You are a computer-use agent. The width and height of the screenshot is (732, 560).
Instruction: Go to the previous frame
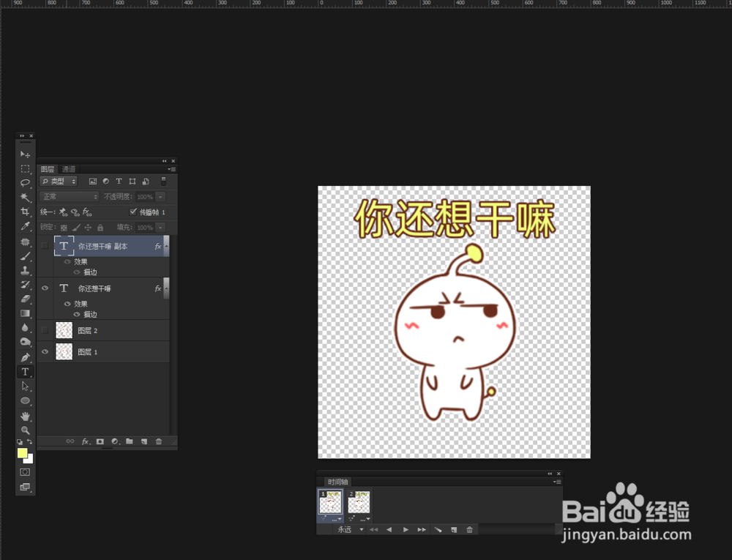[x=389, y=530]
